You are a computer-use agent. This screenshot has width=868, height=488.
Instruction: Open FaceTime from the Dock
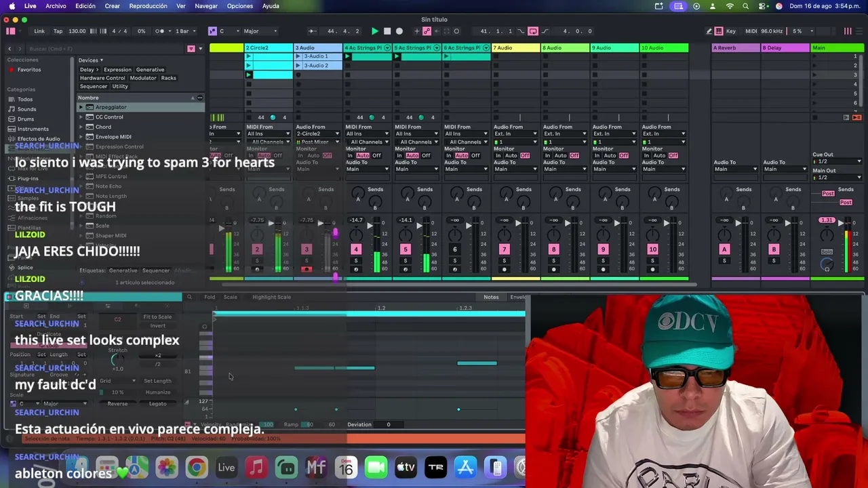click(376, 467)
